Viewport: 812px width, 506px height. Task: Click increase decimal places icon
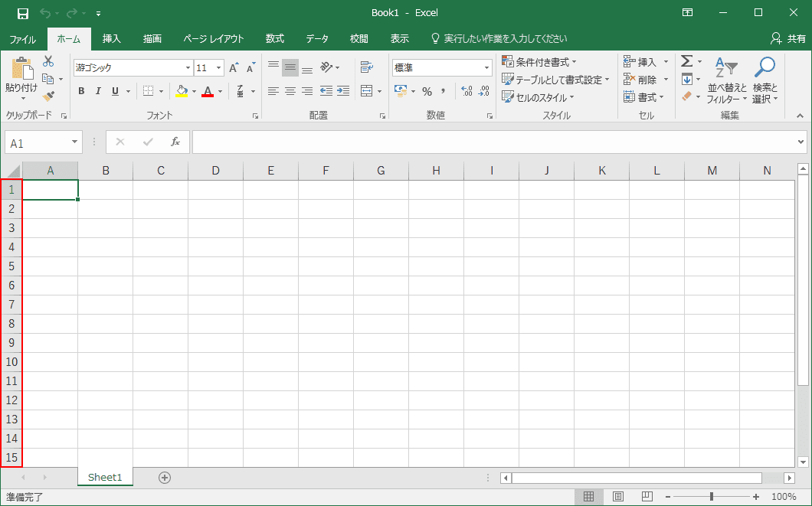coord(467,91)
